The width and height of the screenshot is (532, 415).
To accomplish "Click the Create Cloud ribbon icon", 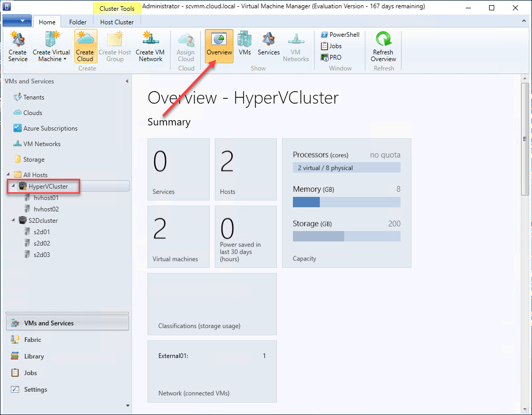I will click(x=85, y=46).
